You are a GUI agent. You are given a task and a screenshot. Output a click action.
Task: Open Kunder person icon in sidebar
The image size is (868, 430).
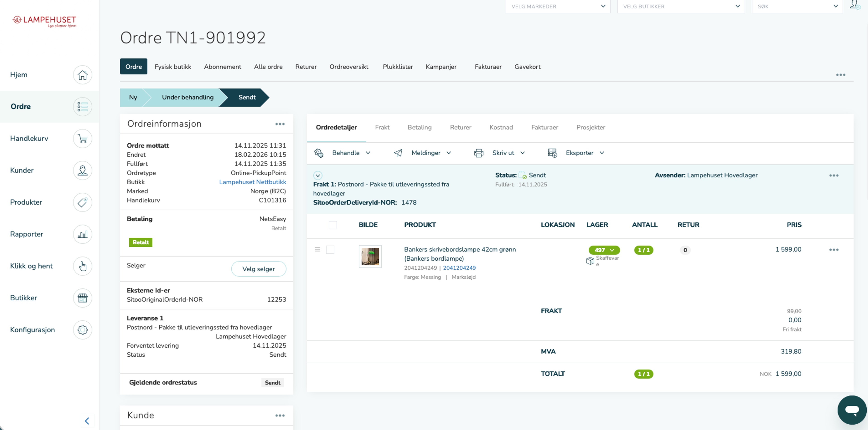[x=83, y=170]
